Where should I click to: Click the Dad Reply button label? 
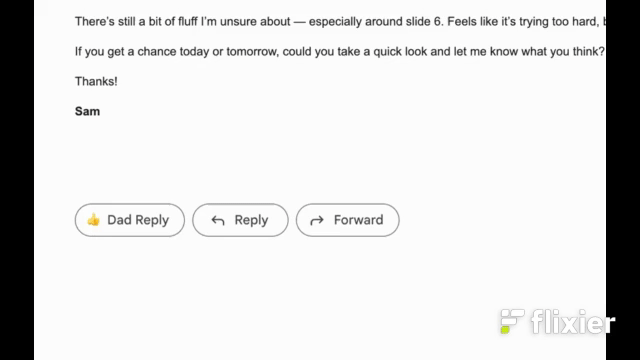coord(138,220)
